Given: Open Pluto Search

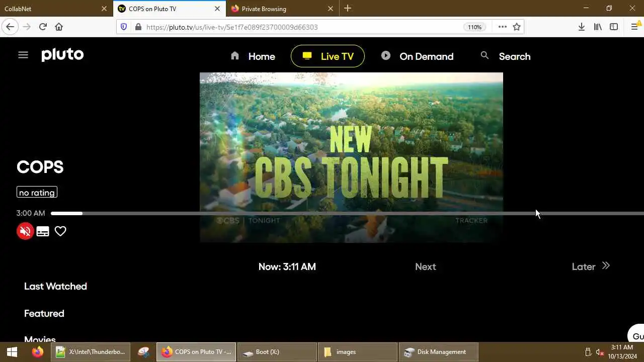Looking at the screenshot, I should click(505, 56).
